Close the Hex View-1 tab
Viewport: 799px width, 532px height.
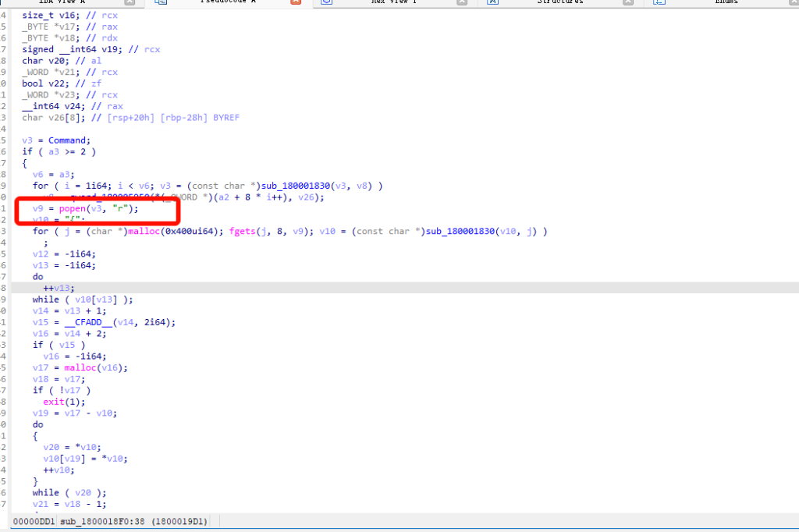pyautogui.click(x=462, y=2)
